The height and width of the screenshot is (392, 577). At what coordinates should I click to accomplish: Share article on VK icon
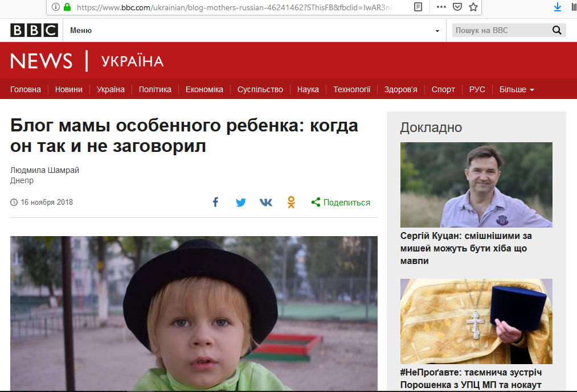click(265, 202)
